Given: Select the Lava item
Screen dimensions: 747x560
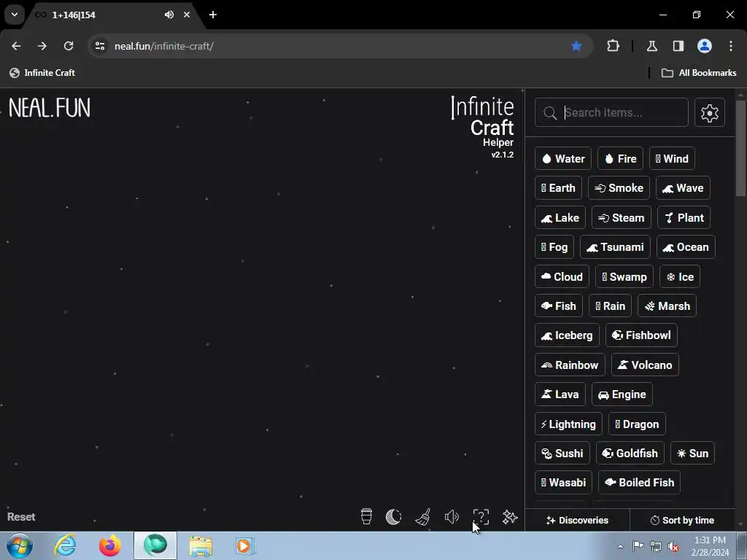Looking at the screenshot, I should pos(560,394).
